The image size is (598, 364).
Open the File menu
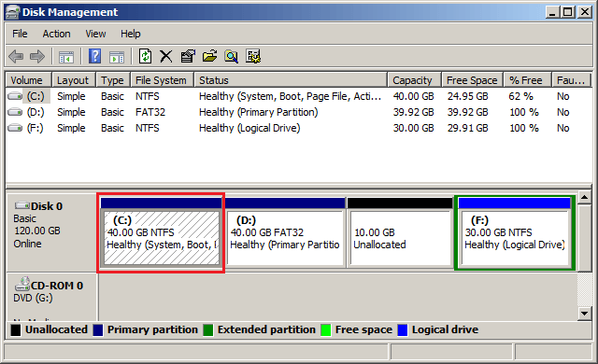20,34
